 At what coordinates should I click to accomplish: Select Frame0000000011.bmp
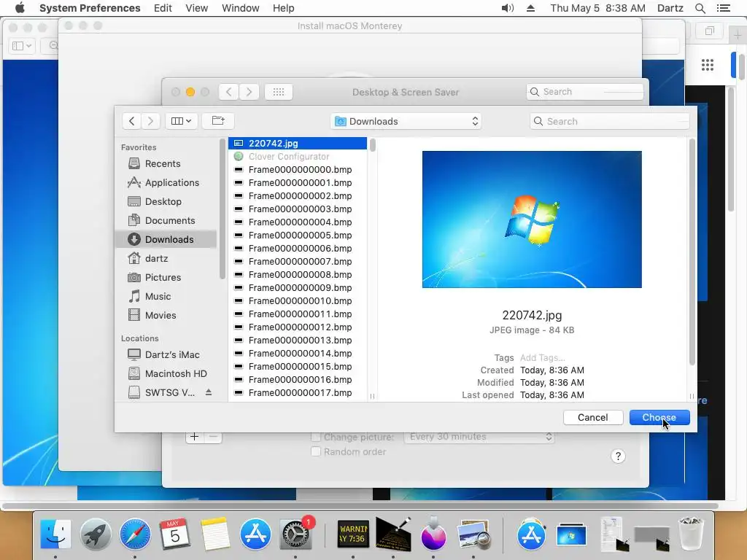click(x=298, y=314)
